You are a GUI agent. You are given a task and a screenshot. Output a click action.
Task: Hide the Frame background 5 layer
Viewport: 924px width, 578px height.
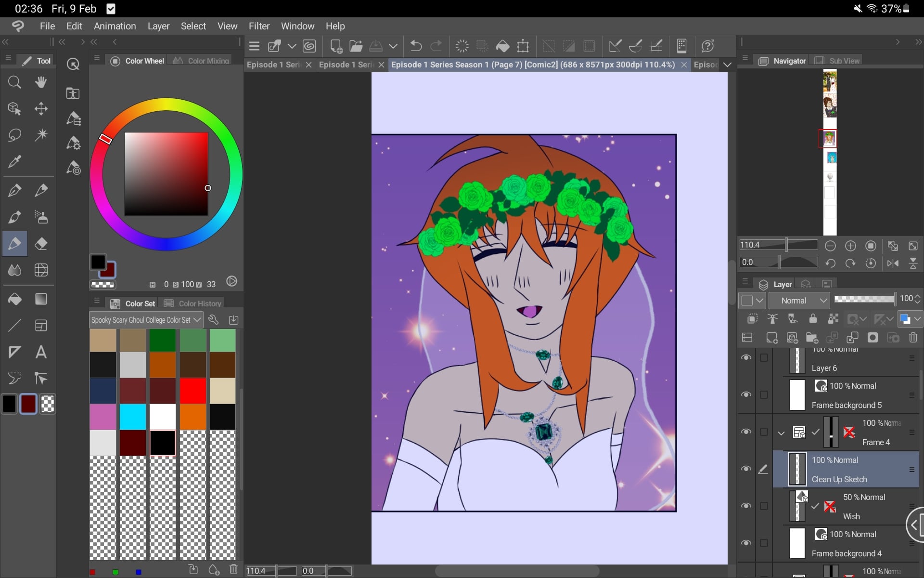pyautogui.click(x=746, y=394)
